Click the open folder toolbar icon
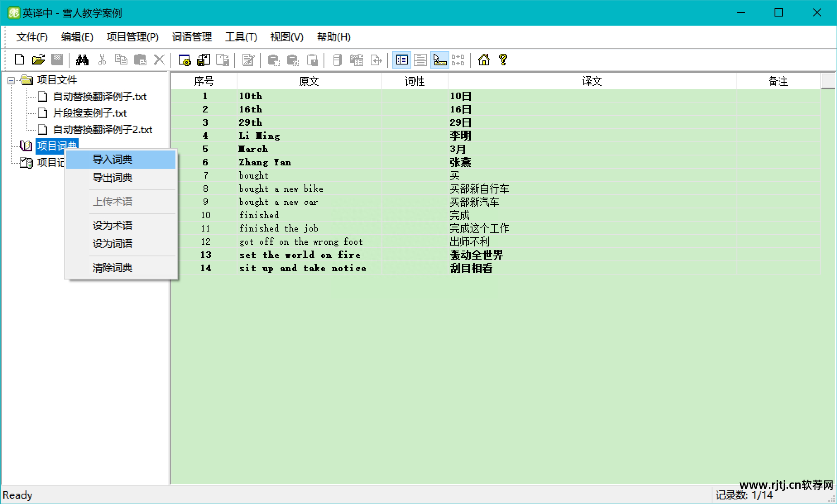 [x=38, y=60]
